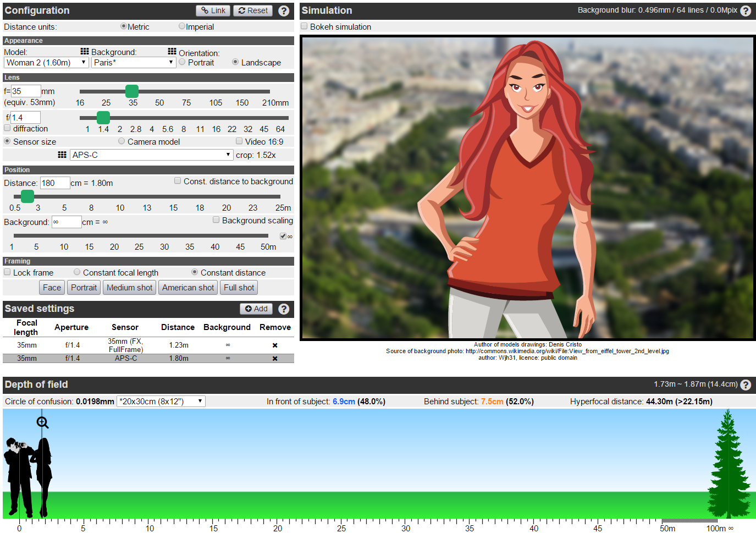
Task: Toggle the diffraction checkbox
Action: click(7, 128)
